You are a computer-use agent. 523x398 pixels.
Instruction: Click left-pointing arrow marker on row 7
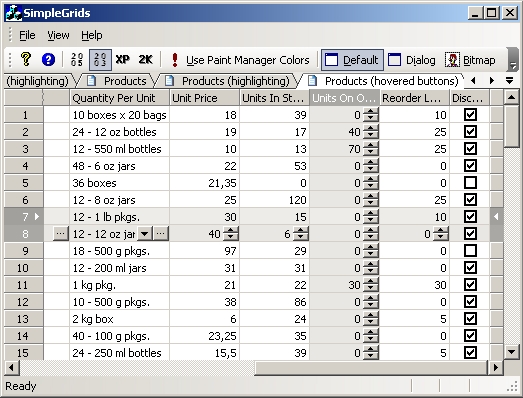(496, 217)
